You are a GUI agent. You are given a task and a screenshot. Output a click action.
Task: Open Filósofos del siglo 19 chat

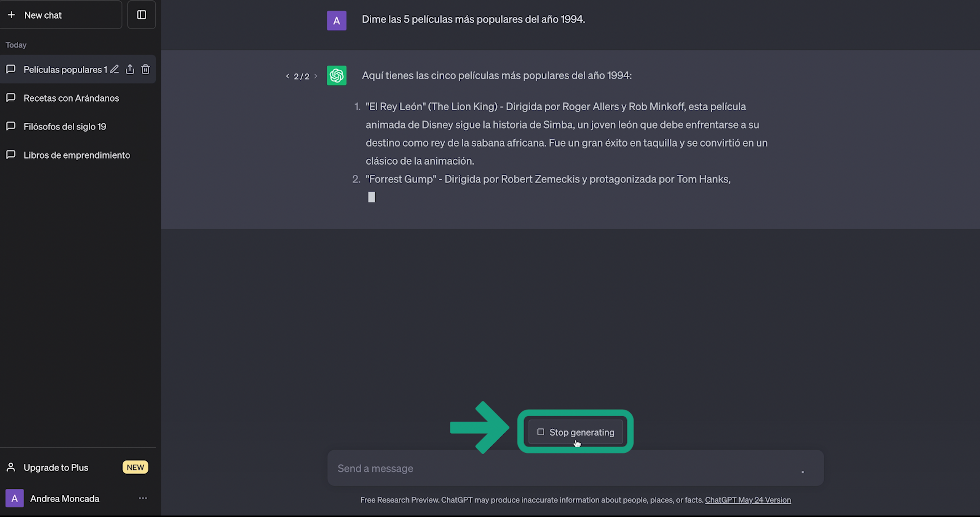[65, 126]
